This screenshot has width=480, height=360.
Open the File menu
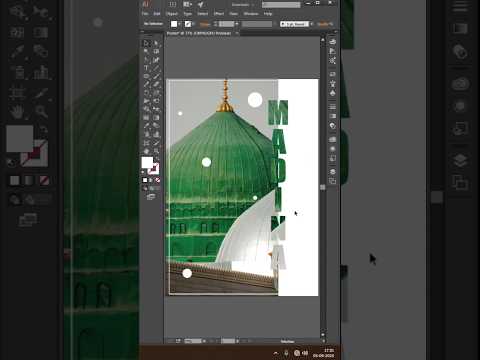pyautogui.click(x=145, y=14)
